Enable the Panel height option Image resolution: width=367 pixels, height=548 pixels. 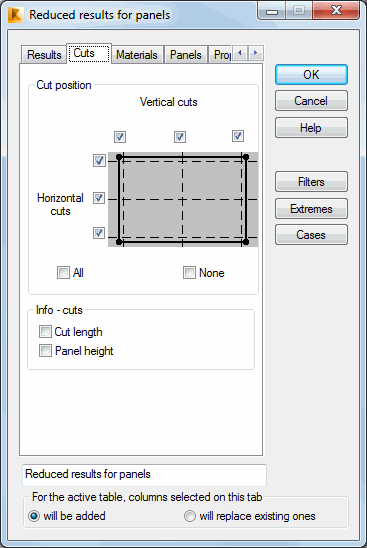[x=45, y=351]
